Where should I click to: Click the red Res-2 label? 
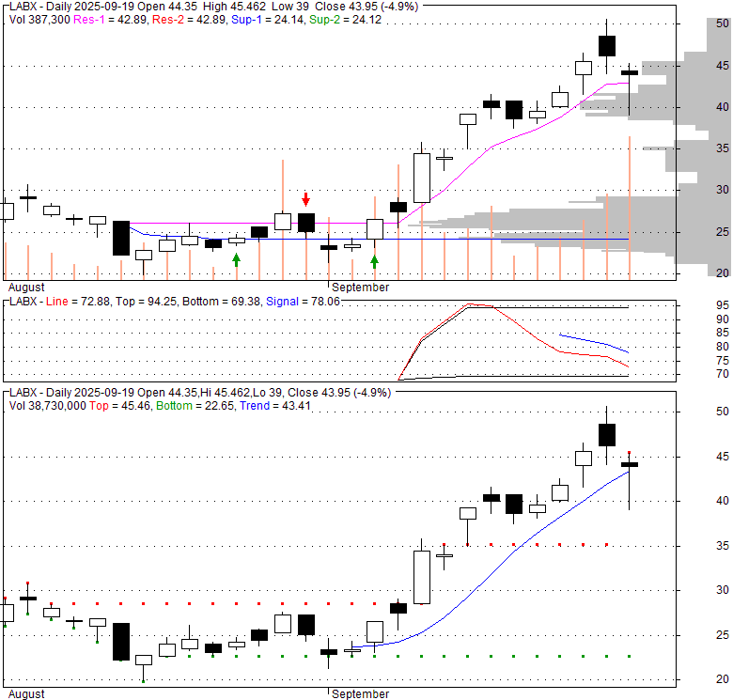(x=168, y=20)
